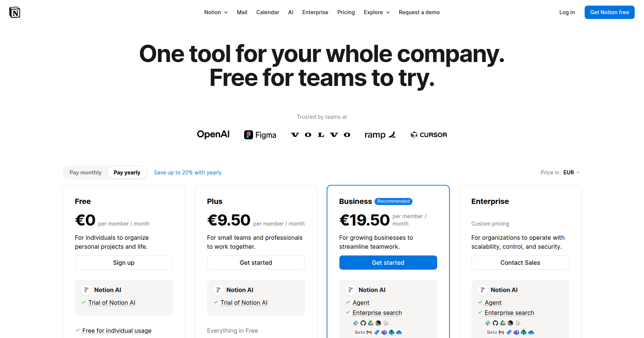Click the GitHub icon in the Business plan
The width and height of the screenshot is (644, 338).
[363, 323]
